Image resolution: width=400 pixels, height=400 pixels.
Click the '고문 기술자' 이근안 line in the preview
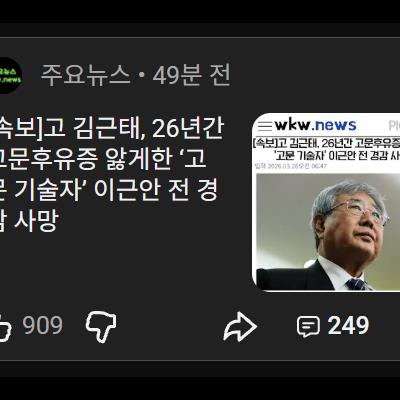pos(337,156)
